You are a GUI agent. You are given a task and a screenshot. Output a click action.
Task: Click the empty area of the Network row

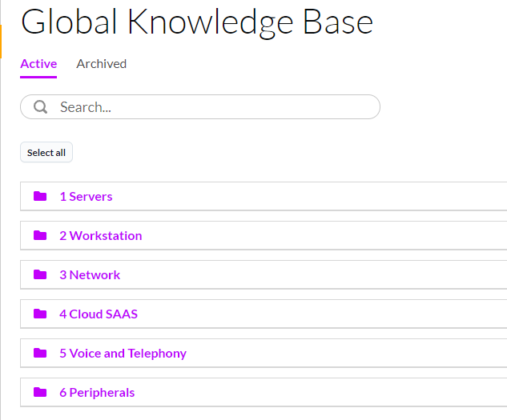pyautogui.click(x=314, y=275)
